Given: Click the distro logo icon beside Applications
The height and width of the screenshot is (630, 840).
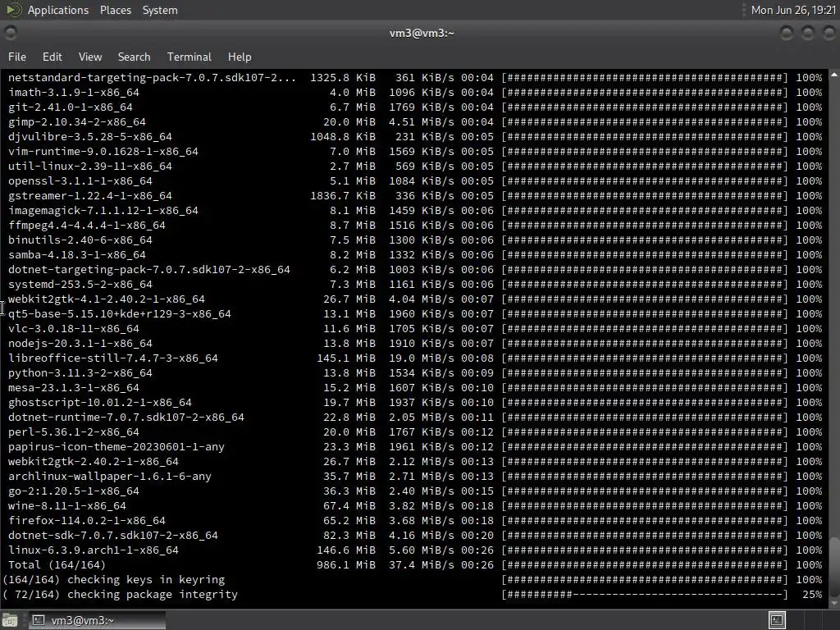Looking at the screenshot, I should click(13, 10).
